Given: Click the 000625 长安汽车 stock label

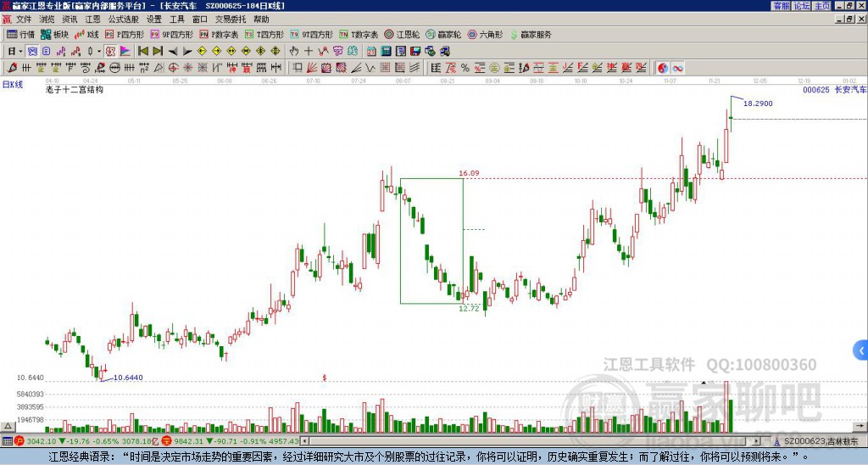Looking at the screenshot, I should 835,89.
